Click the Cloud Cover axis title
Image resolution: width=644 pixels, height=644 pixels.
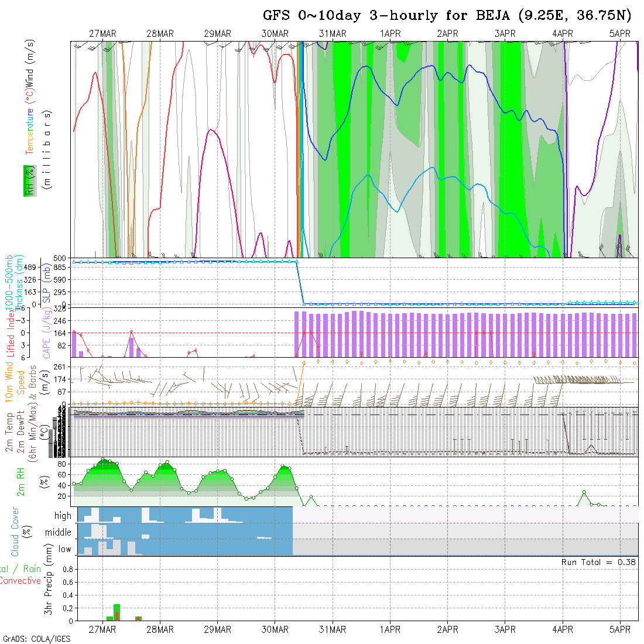pos(15,532)
